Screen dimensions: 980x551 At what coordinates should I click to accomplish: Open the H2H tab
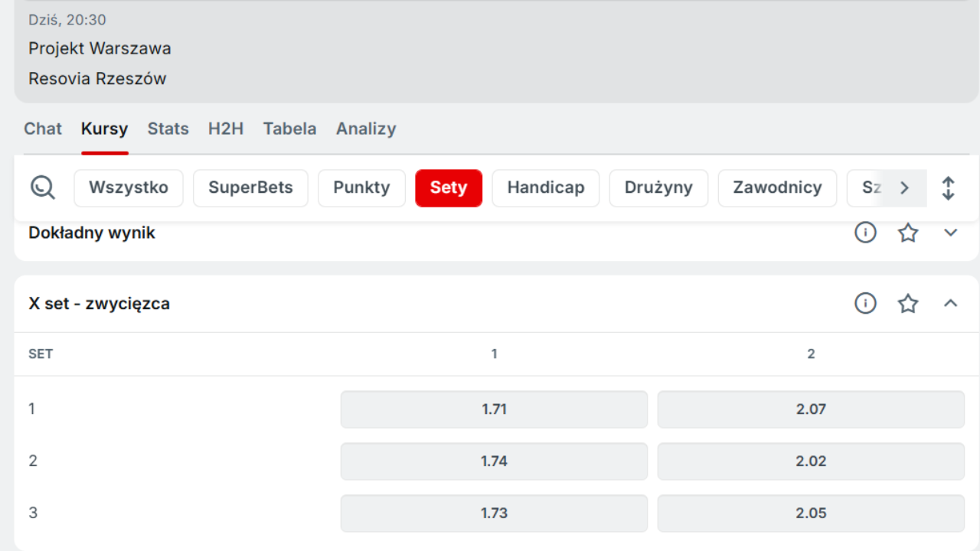point(226,129)
